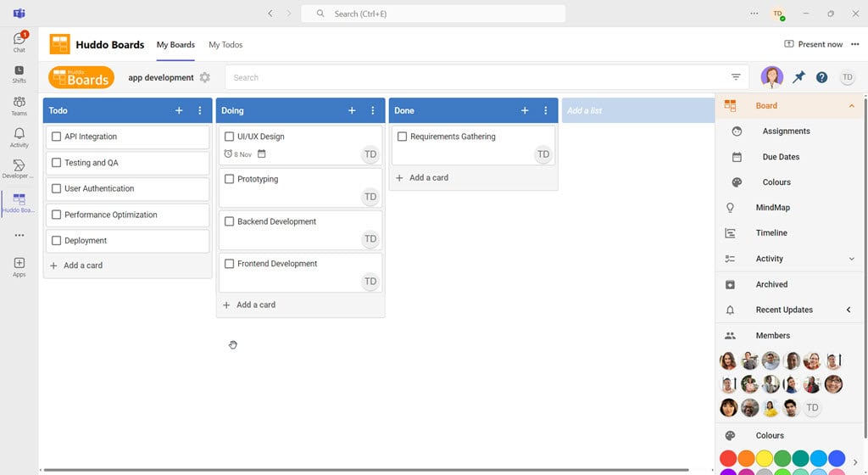The height and width of the screenshot is (475, 868).
Task: Open Developer Portal sidebar icon
Action: tap(19, 169)
